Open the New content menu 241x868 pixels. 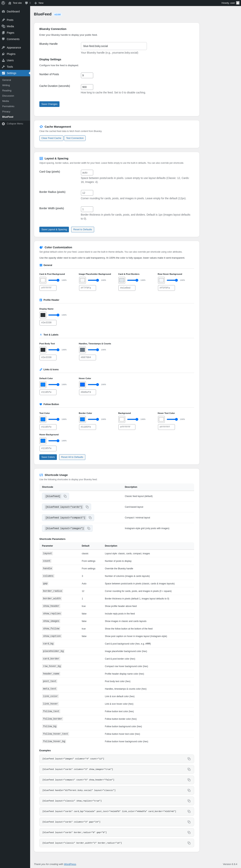(x=39, y=3)
